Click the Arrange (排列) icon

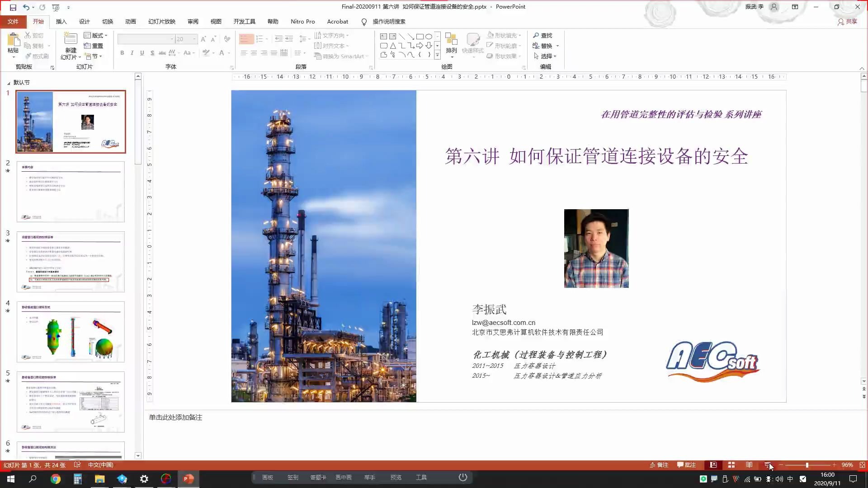(x=451, y=39)
